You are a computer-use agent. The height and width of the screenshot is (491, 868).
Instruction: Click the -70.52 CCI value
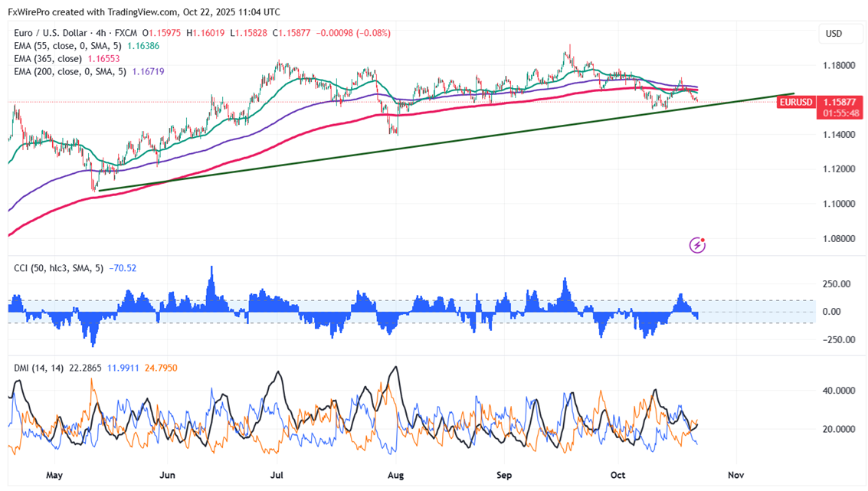pos(123,268)
